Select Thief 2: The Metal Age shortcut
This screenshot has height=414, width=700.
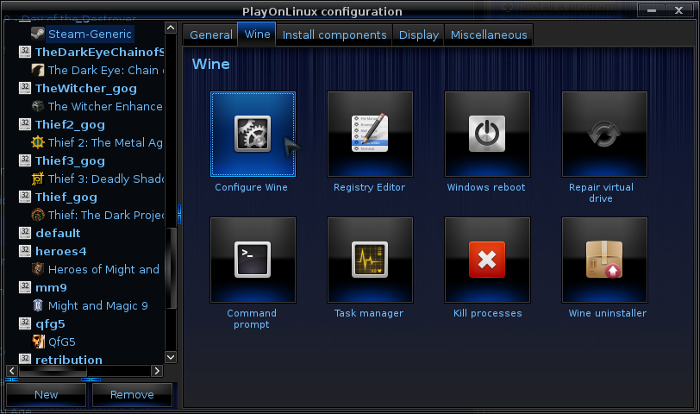(x=97, y=142)
